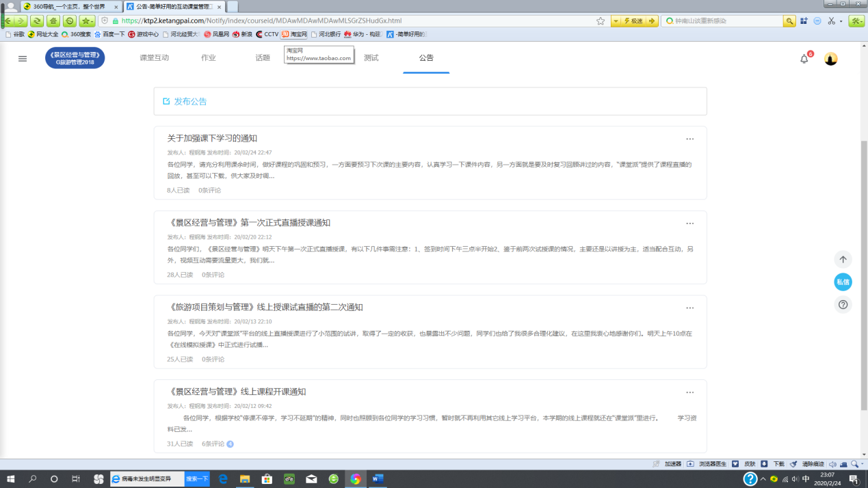Click the notification bell icon
The width and height of the screenshot is (868, 488).
(x=804, y=59)
